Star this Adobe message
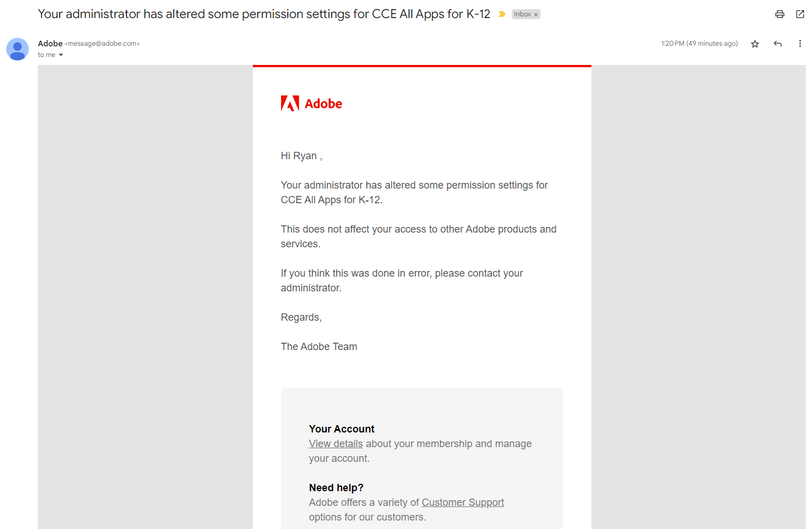 [755, 44]
